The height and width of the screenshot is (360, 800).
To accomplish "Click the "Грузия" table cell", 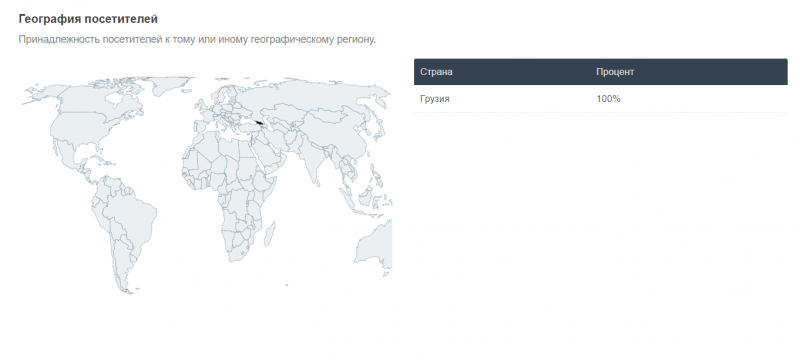I will point(435,99).
